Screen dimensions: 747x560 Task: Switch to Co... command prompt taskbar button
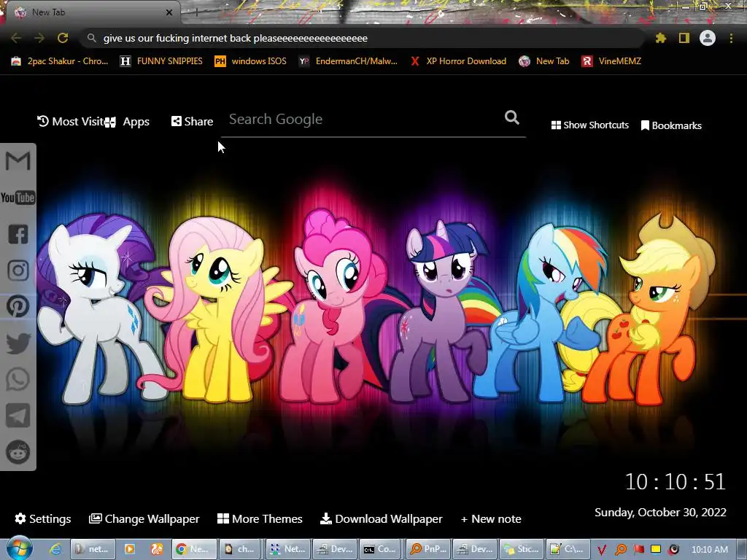point(380,549)
